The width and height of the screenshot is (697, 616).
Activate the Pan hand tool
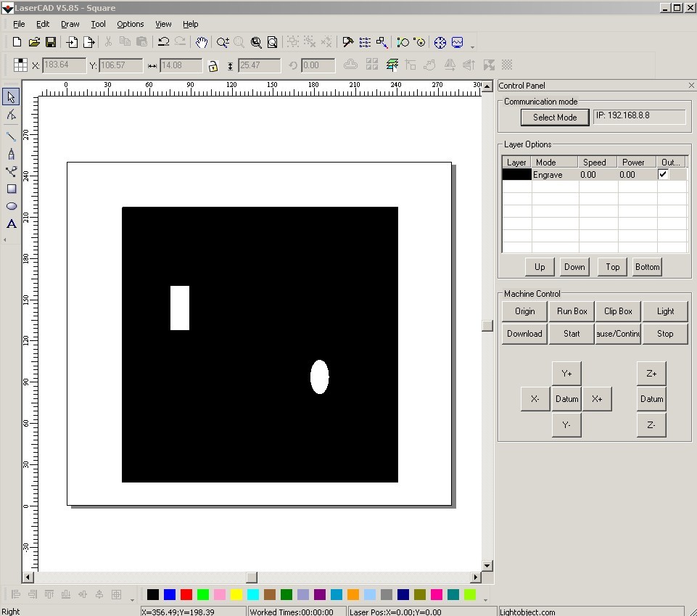[202, 43]
